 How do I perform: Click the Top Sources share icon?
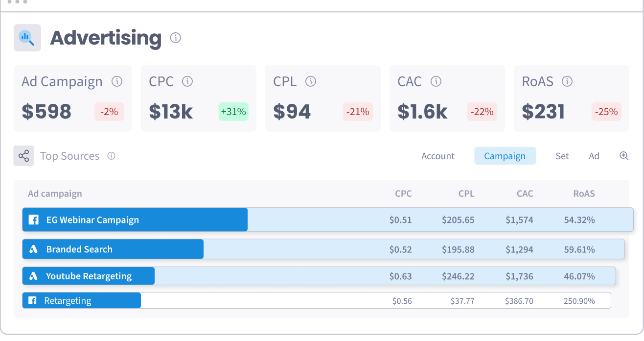click(23, 156)
